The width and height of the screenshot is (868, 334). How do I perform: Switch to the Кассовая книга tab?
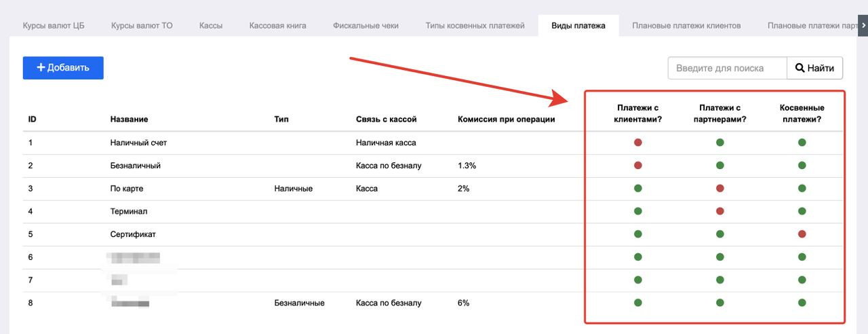click(277, 26)
